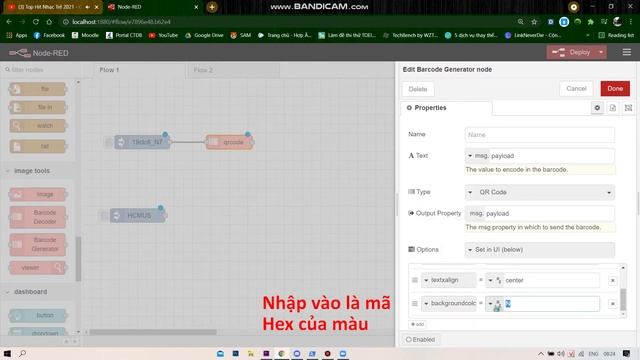The image size is (640, 360).
Task: Remove the backgroundcolor option row
Action: coord(612,304)
